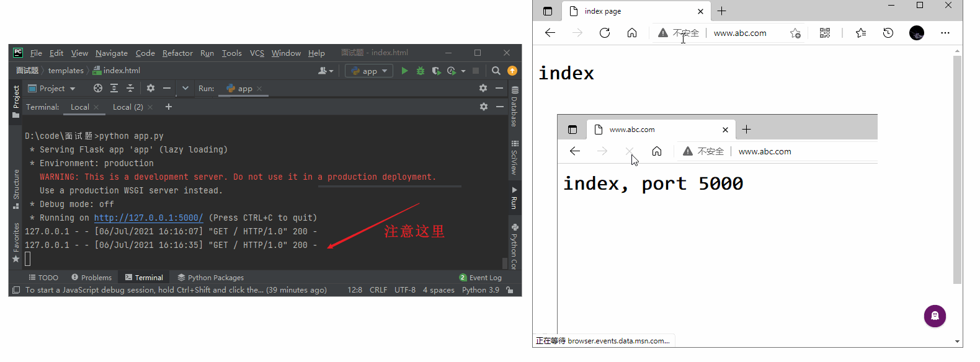Screen dimensions: 980x362
Task: Expand dropdown arrow beside profiler run icon
Action: (x=463, y=71)
